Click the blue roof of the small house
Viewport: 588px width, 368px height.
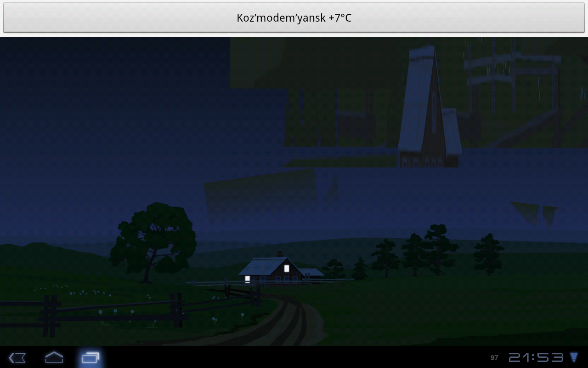point(262,266)
